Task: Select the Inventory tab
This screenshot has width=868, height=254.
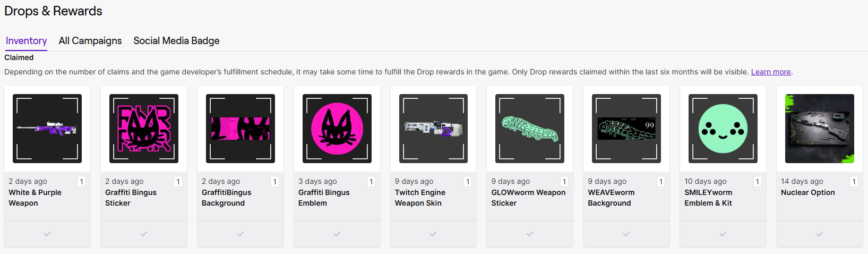Action: (26, 41)
